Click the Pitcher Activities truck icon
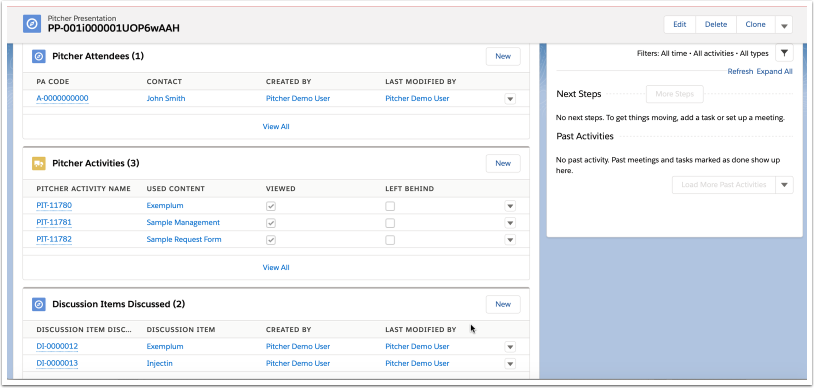Image resolution: width=814 pixels, height=388 pixels. [39, 163]
